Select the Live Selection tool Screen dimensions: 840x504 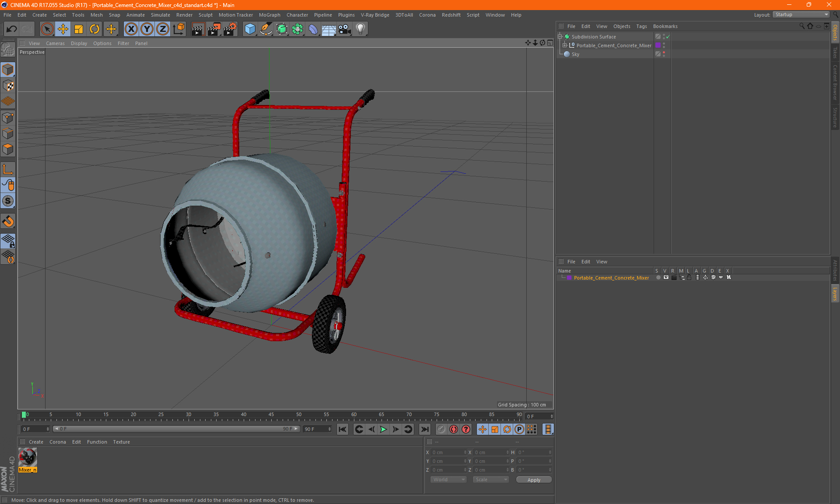click(47, 29)
